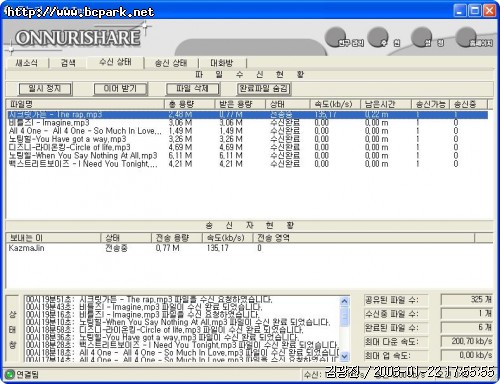Open the 송신 상태 (send status) tab
This screenshot has width=500, height=384.
pos(171,63)
